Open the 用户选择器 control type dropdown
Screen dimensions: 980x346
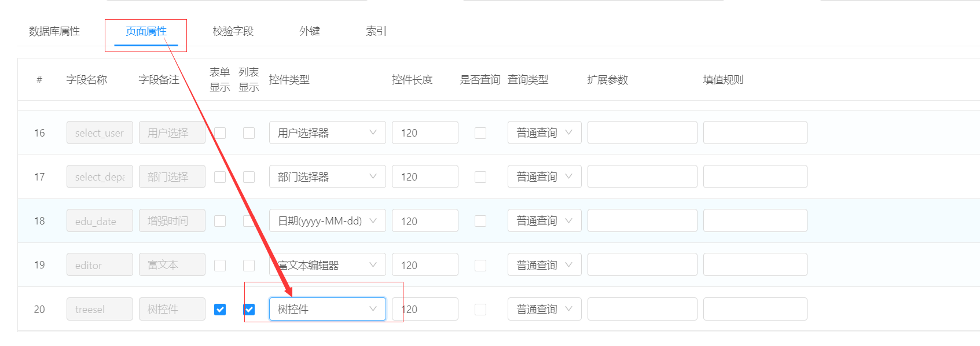[327, 133]
